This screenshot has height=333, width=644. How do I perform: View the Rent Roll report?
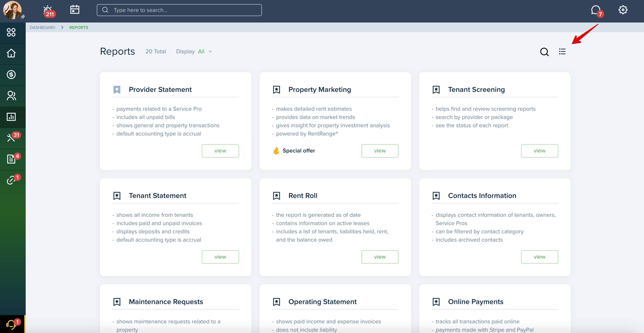[x=380, y=257]
